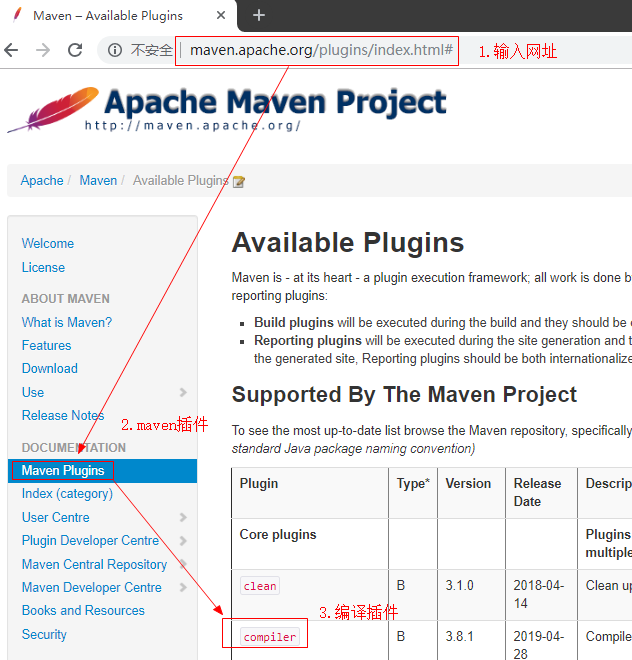This screenshot has height=660, width=632.
Task: Open the clean plugin link
Action: (x=260, y=586)
